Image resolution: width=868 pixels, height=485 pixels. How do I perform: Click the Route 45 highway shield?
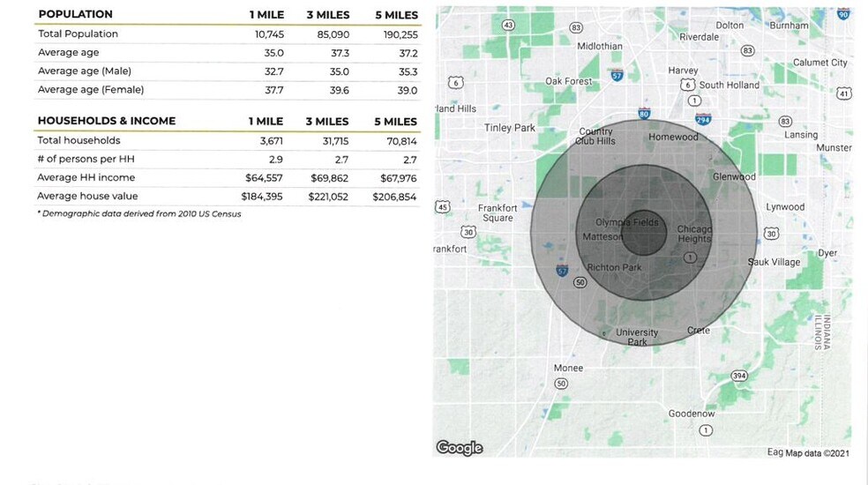tap(443, 206)
